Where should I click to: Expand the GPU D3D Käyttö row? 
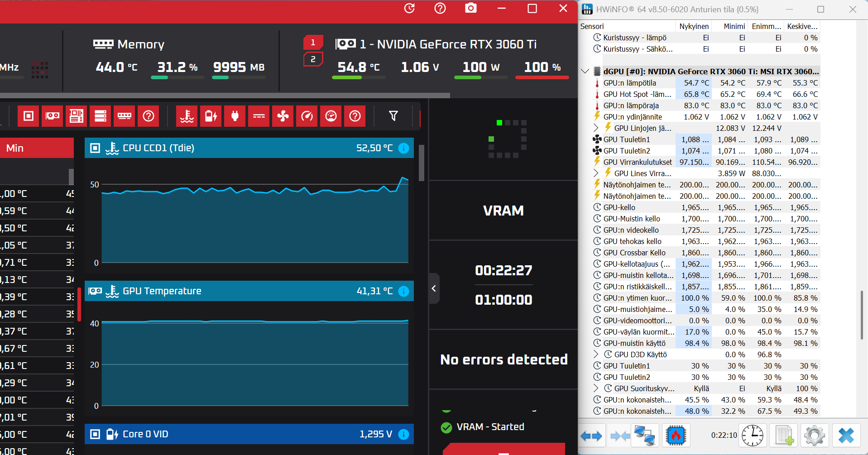click(x=596, y=354)
